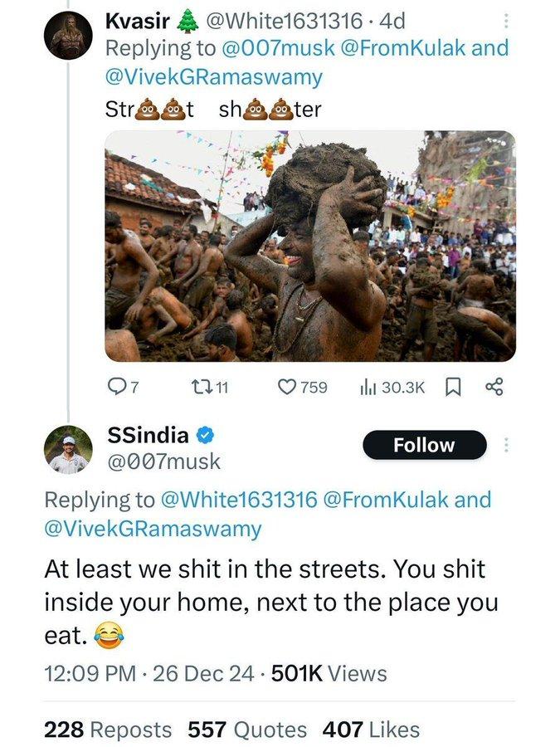Open SSindia's profile picture
Viewport: 560px width, 747px height.
click(x=66, y=449)
